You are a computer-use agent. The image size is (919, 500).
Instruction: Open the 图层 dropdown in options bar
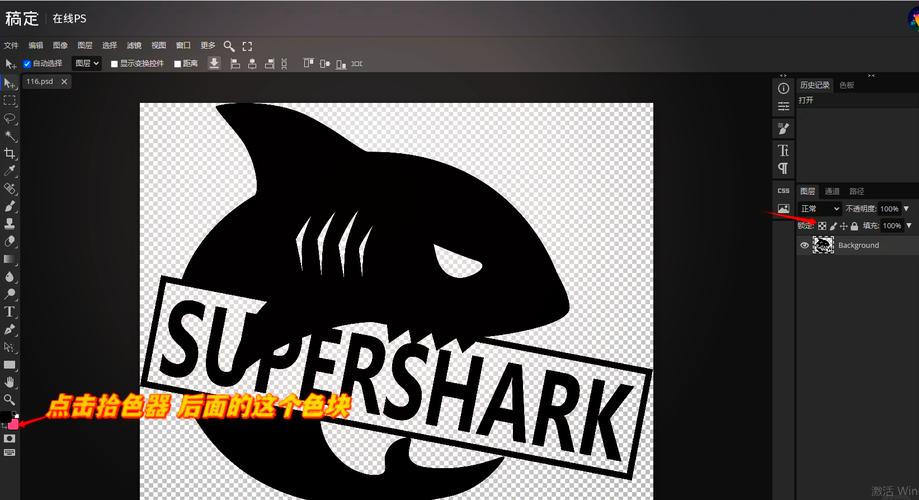(87, 63)
